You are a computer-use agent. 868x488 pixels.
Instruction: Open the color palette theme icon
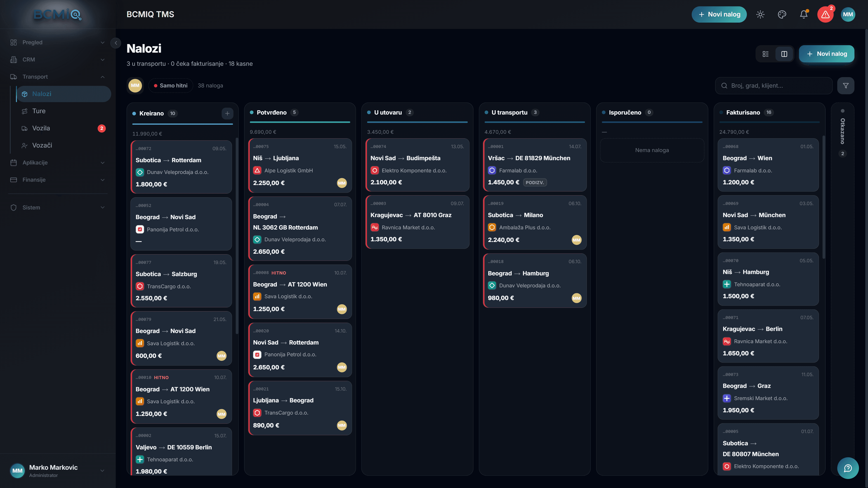tap(782, 14)
